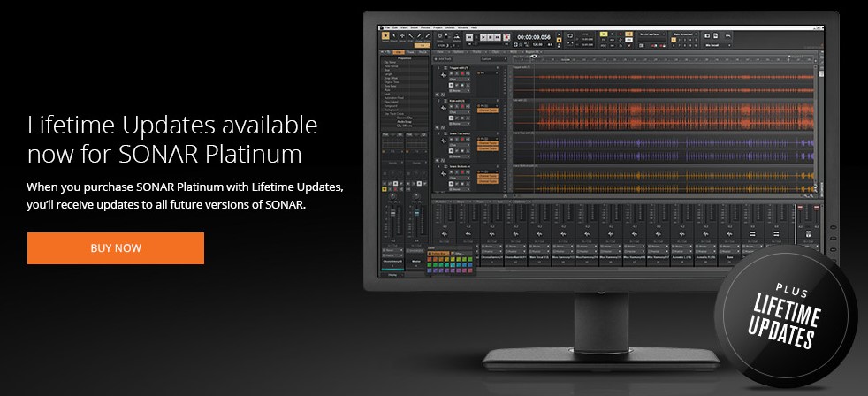The width and height of the screenshot is (868, 396).
Task: Open the Views menu
Action: click(x=404, y=27)
